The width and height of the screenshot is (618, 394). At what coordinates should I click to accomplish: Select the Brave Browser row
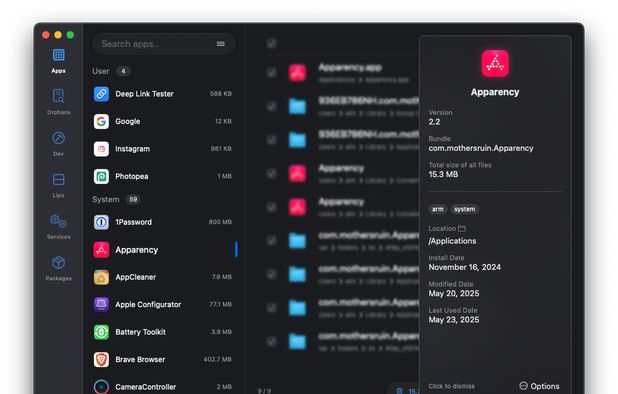(x=163, y=359)
